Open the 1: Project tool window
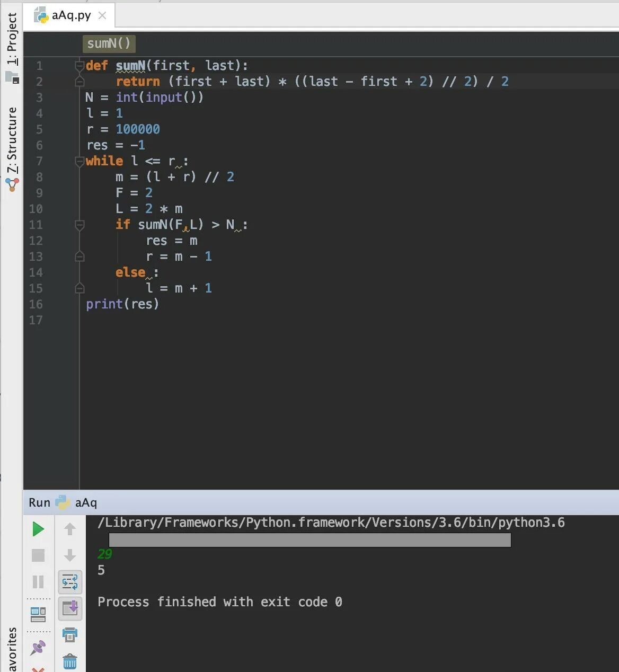Viewport: 619px width, 672px height. (x=12, y=40)
